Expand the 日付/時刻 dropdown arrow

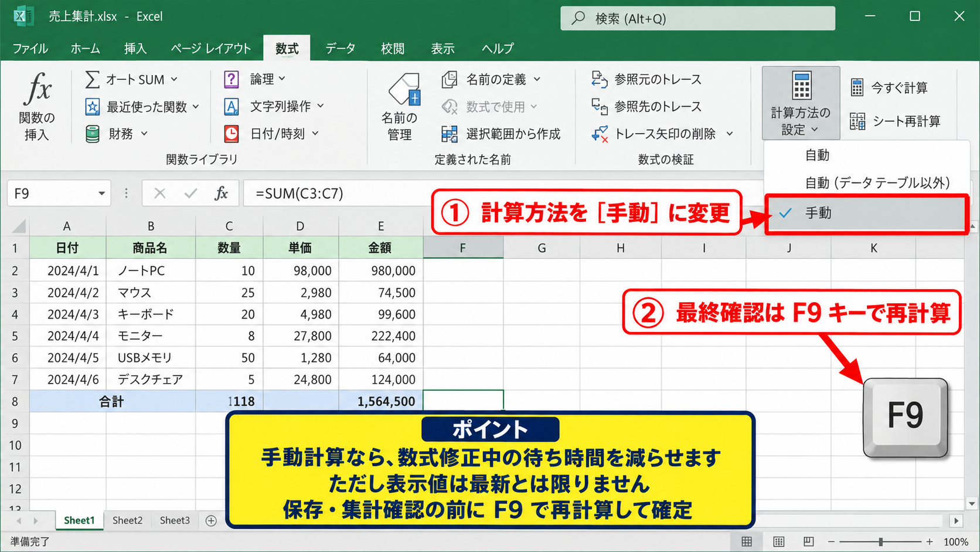(315, 134)
